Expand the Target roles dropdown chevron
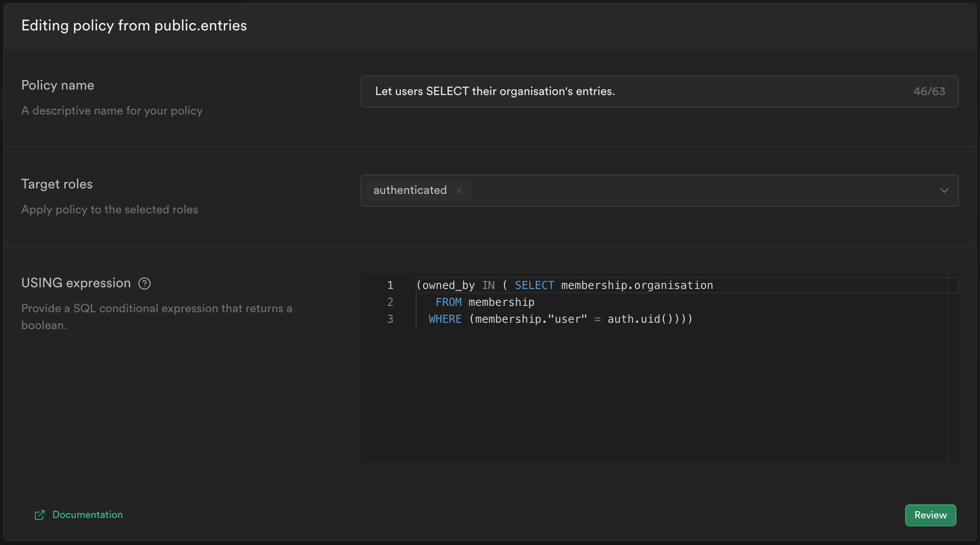 (945, 191)
